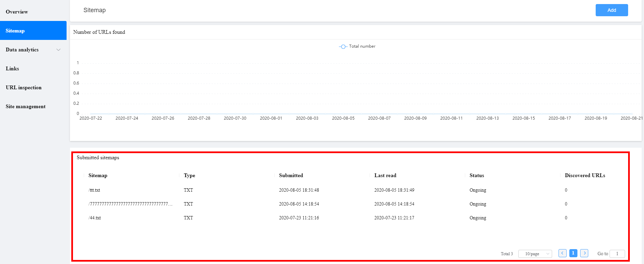Open Site management in the sidebar

point(33,106)
